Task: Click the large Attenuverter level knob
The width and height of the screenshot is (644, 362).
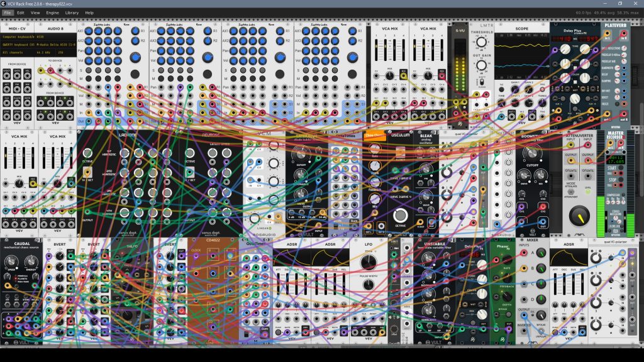Action: pyautogui.click(x=579, y=216)
